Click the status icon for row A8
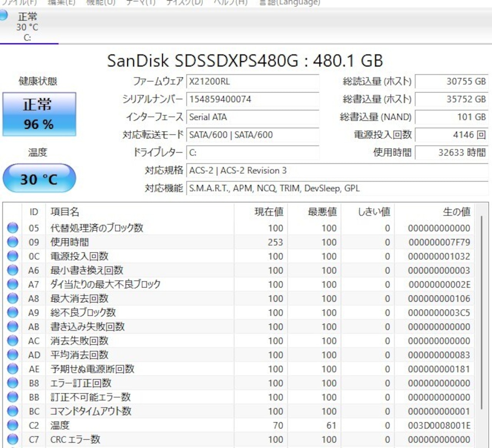This screenshot has width=492, height=448. coord(13,298)
